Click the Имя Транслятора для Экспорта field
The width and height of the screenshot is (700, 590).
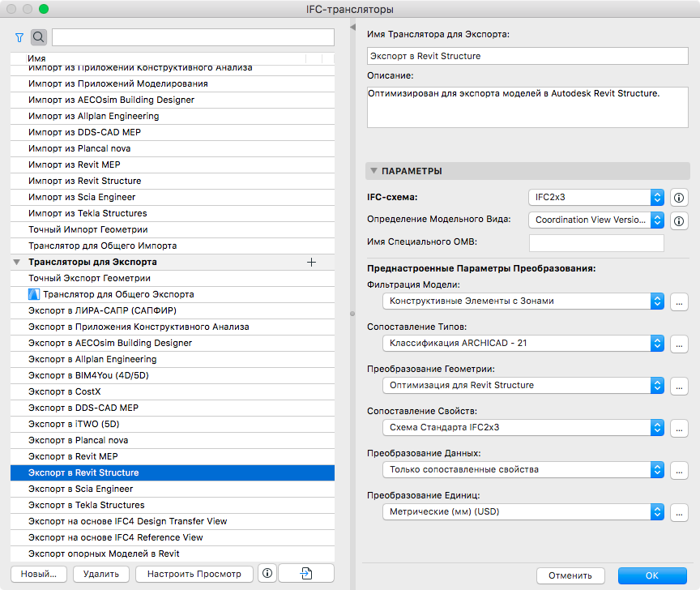(x=527, y=56)
